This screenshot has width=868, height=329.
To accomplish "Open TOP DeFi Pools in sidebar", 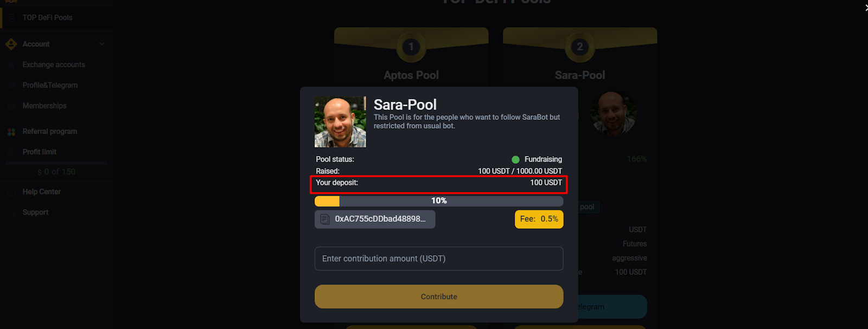I will tap(47, 17).
